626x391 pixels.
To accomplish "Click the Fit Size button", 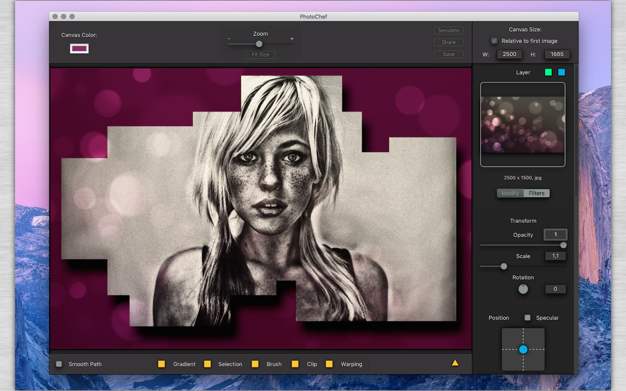I will [x=260, y=55].
